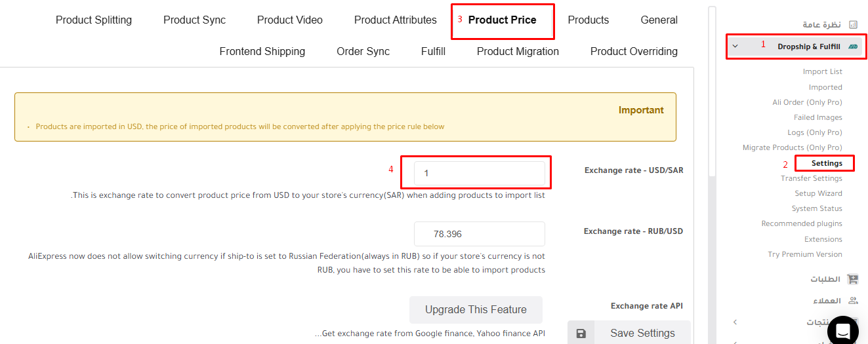The image size is (868, 344).
Task: Click the overview dashboard icon in sidebar
Action: pyautogui.click(x=853, y=25)
